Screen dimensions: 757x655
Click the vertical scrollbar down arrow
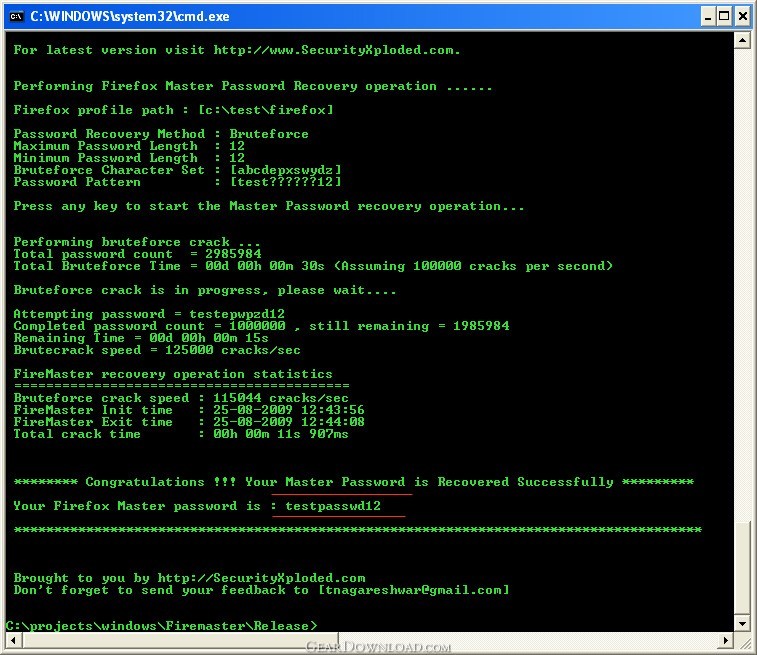pos(743,624)
